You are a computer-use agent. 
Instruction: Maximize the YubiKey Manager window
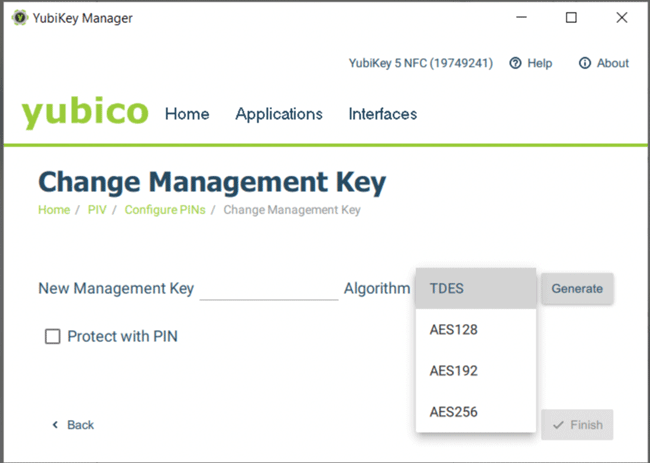(571, 18)
